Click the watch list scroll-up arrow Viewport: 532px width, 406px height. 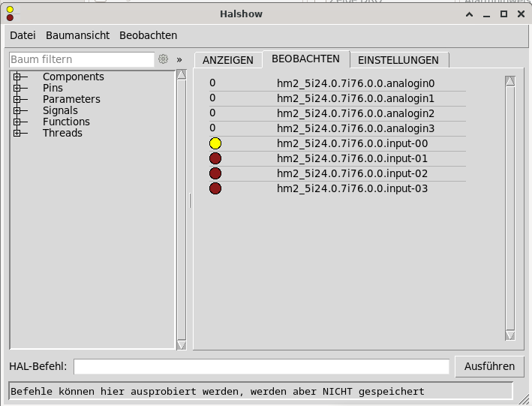coord(510,81)
